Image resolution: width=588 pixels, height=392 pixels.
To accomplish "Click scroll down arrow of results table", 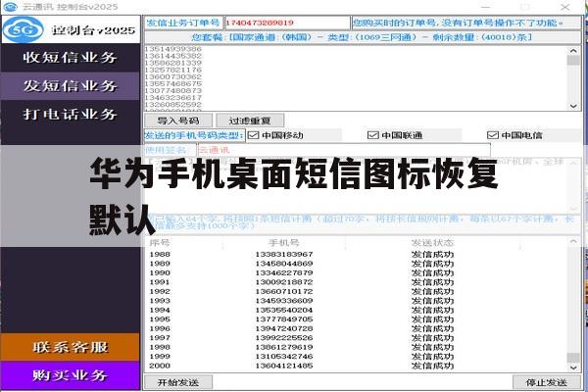I will click(573, 367).
